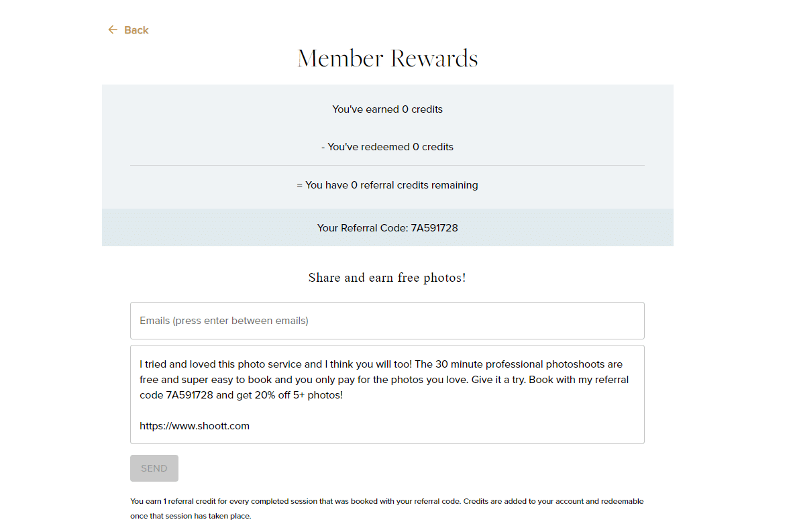Click inside the referral message text box
This screenshot has height=532, width=793.
(387, 394)
